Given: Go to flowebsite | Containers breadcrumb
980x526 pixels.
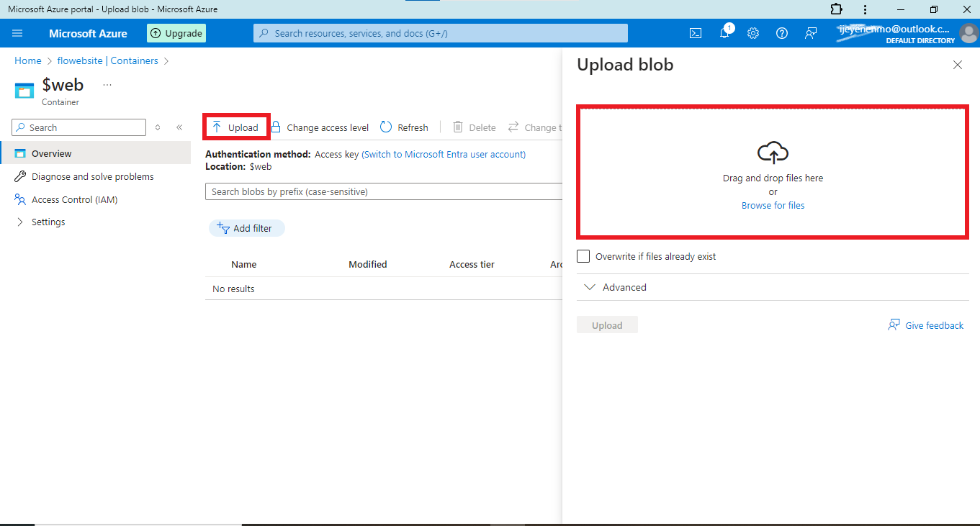Looking at the screenshot, I should [107, 61].
